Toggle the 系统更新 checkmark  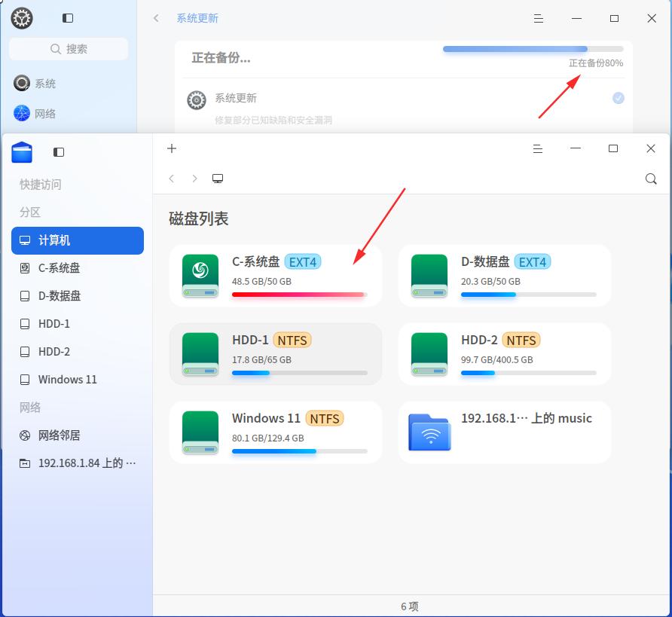(618, 98)
